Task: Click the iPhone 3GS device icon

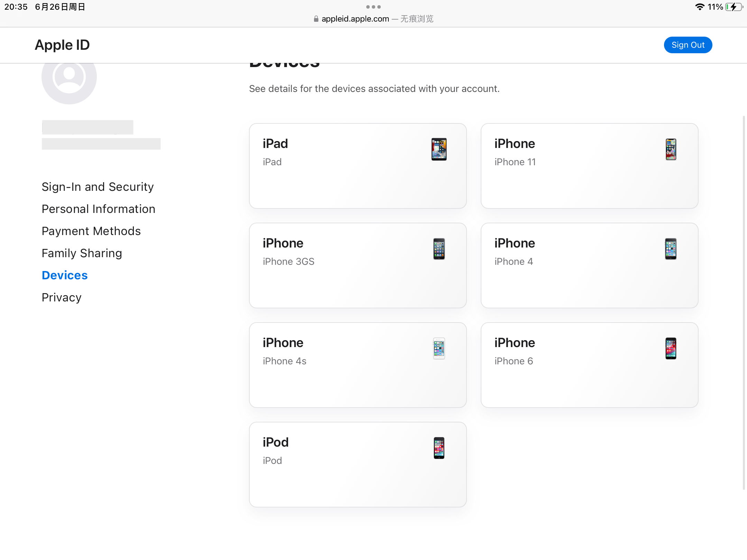Action: pyautogui.click(x=439, y=249)
